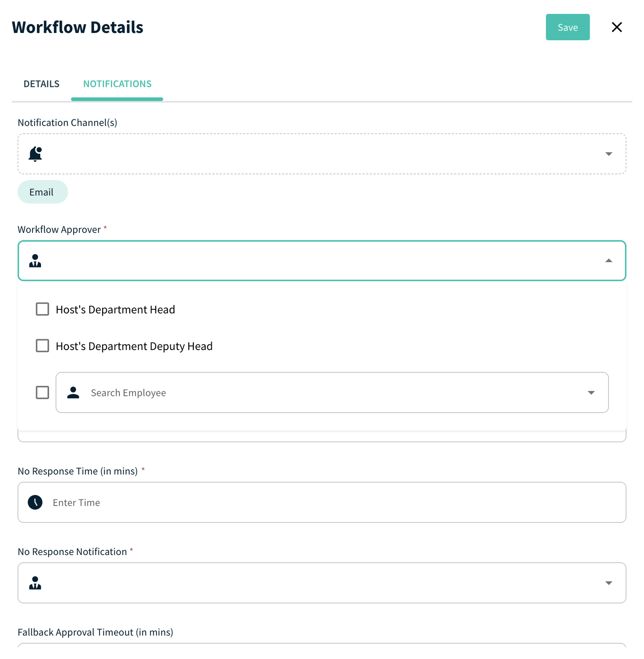The image size is (644, 659).
Task: Check Host's Department Head checkbox
Action: click(x=42, y=309)
